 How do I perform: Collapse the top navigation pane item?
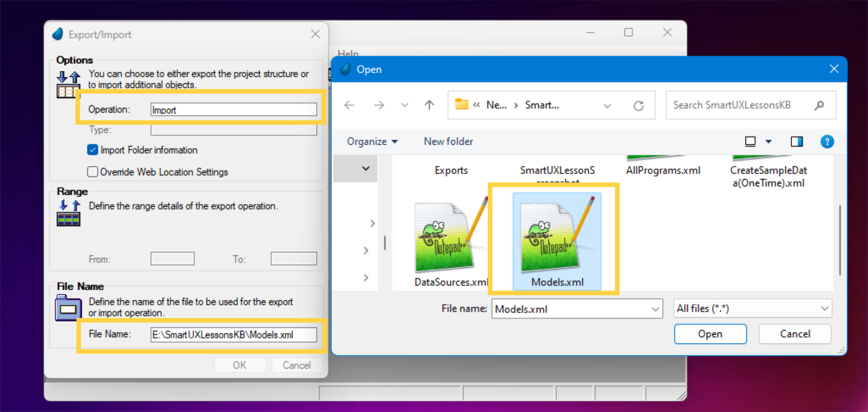[366, 169]
